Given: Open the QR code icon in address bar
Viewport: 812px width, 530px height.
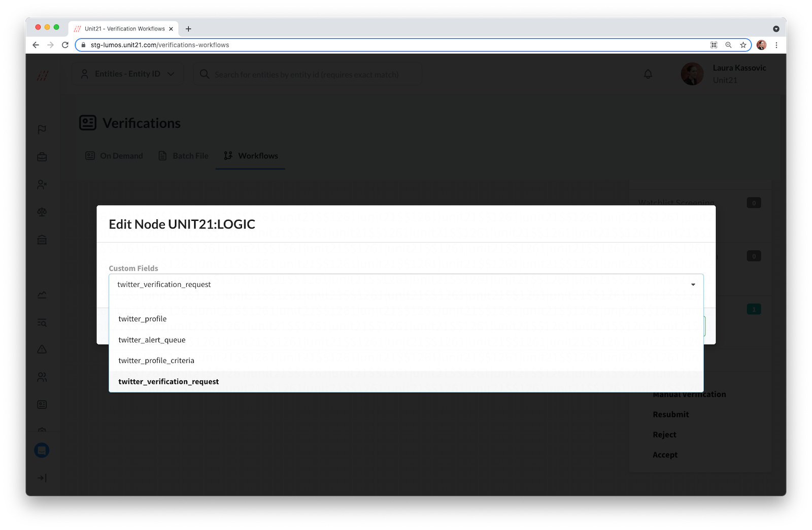Looking at the screenshot, I should coord(714,45).
